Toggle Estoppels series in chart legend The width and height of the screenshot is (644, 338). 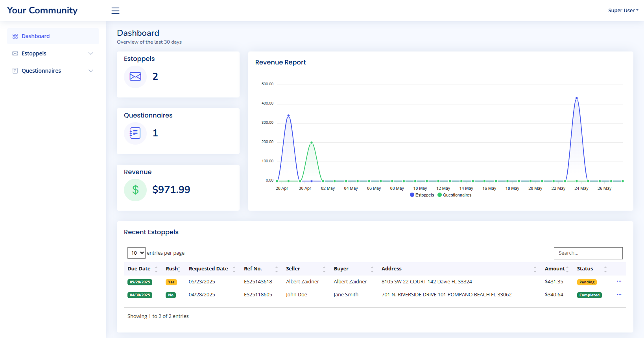(422, 195)
